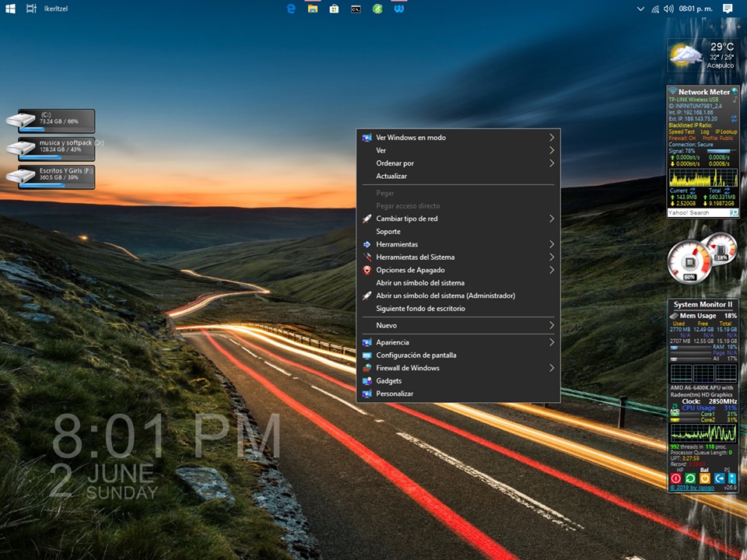Viewport: 747px width, 560px height.
Task: Open the Escritos Y Girls F: drive gadget
Action: click(51, 177)
